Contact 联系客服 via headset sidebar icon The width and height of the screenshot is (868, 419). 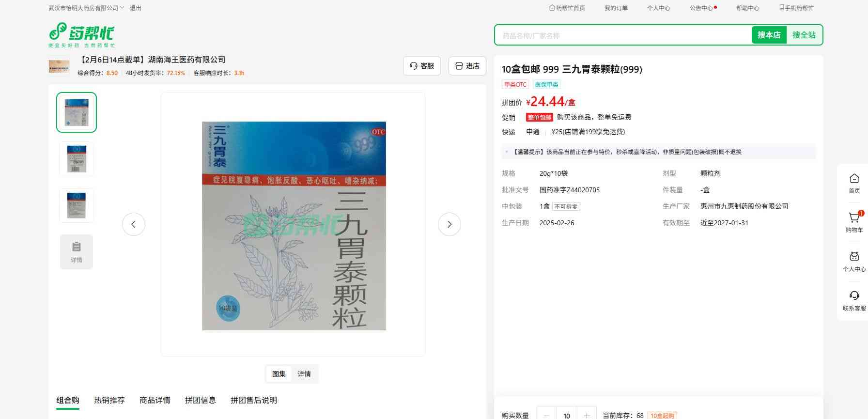click(854, 296)
